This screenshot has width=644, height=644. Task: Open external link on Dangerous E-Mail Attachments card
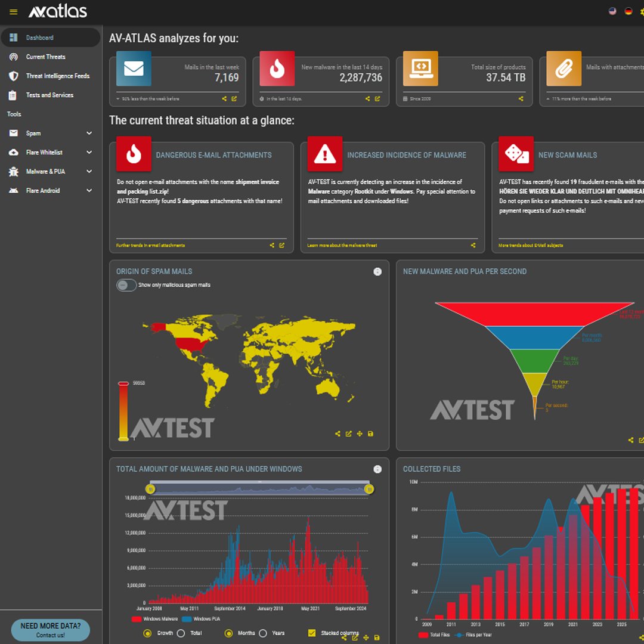[x=281, y=245]
